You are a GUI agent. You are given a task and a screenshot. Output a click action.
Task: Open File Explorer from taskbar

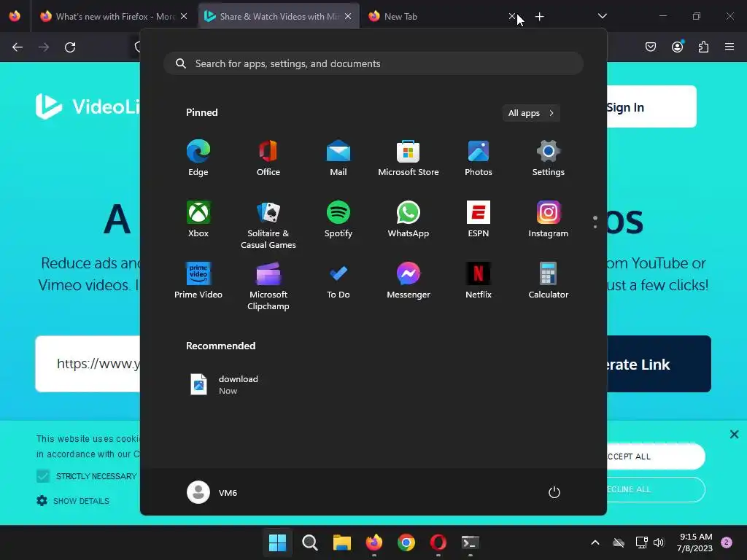(341, 542)
